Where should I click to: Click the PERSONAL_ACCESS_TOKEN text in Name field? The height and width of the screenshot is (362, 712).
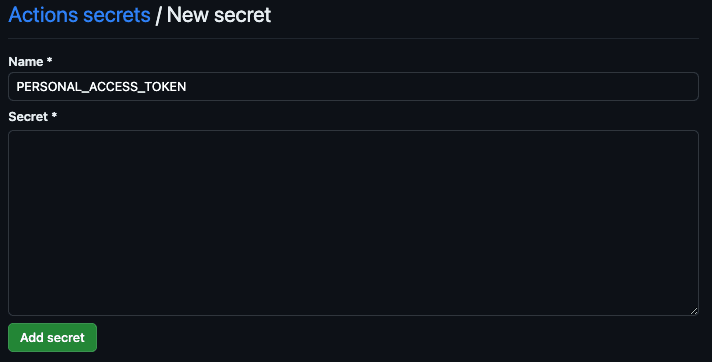[x=101, y=87]
